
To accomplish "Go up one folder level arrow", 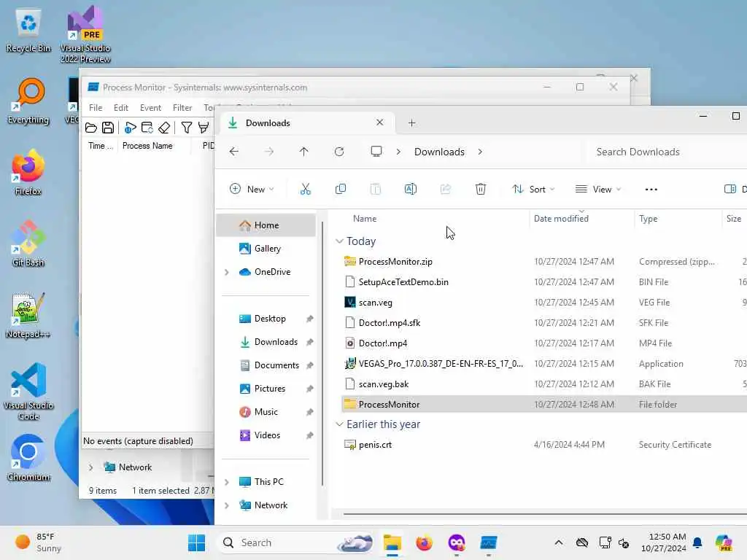I will [x=304, y=152].
